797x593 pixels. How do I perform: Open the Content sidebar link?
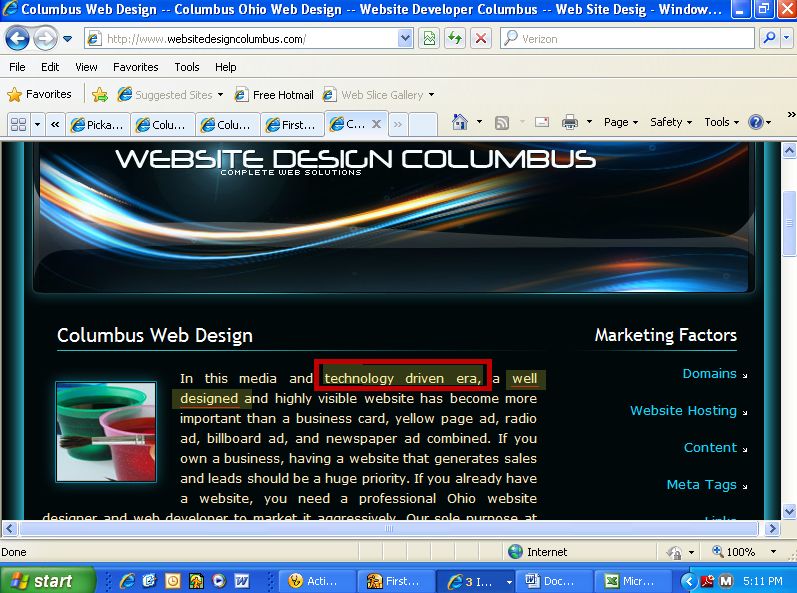tap(710, 448)
